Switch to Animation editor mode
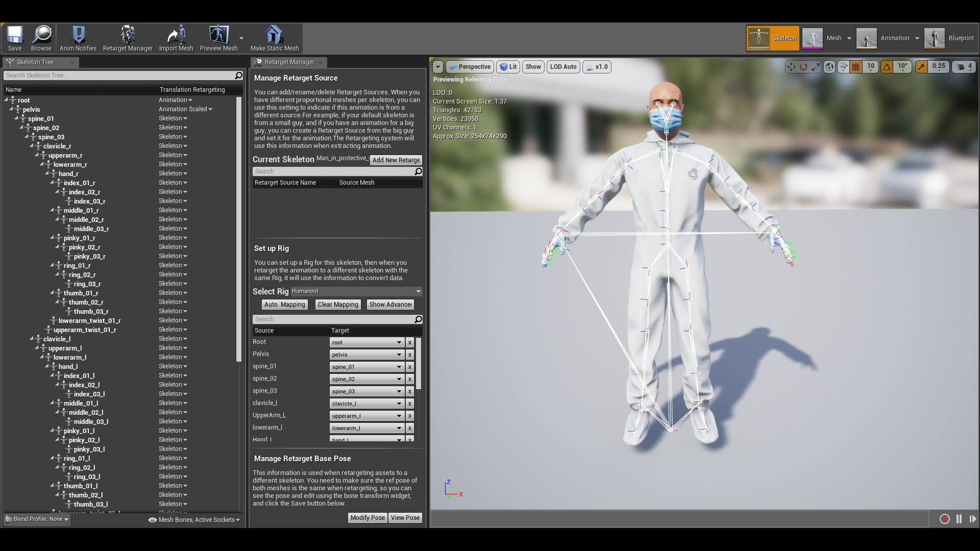Screen dimensions: 980x551 888,38
